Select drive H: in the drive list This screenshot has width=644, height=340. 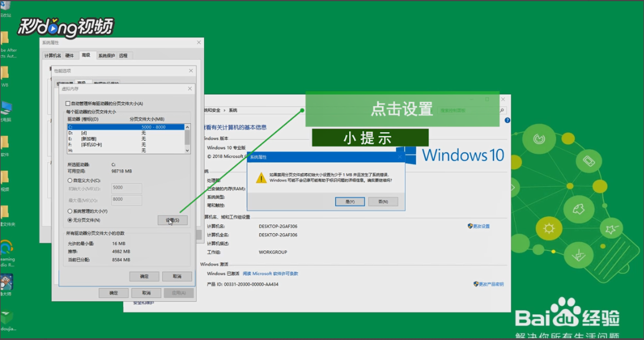point(126,150)
